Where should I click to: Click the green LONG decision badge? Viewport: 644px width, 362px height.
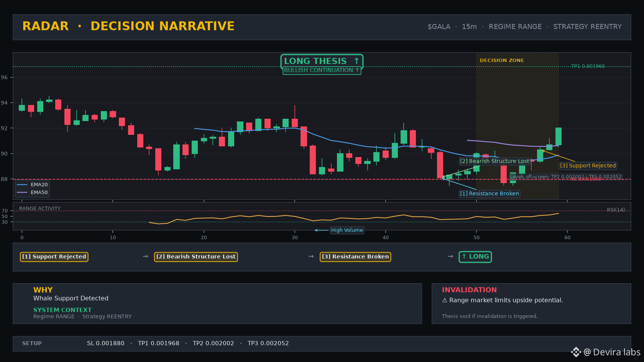click(x=475, y=257)
